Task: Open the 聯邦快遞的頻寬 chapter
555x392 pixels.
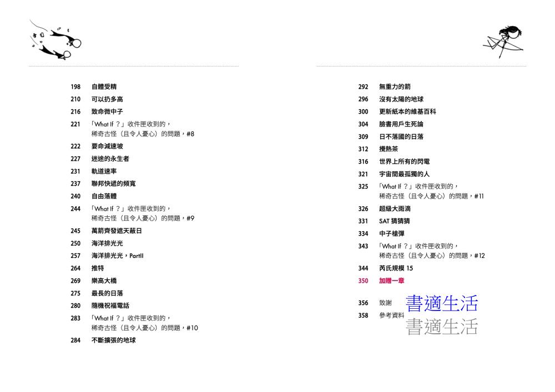Action: pos(113,184)
